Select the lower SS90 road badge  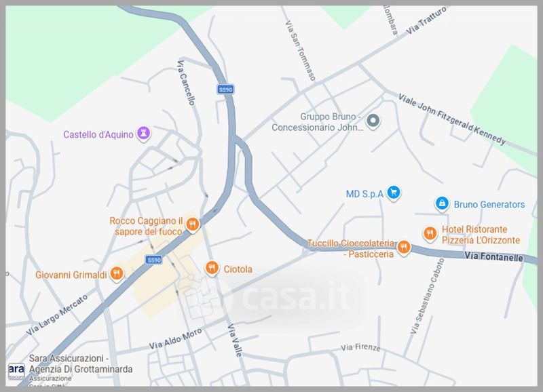[154, 260]
